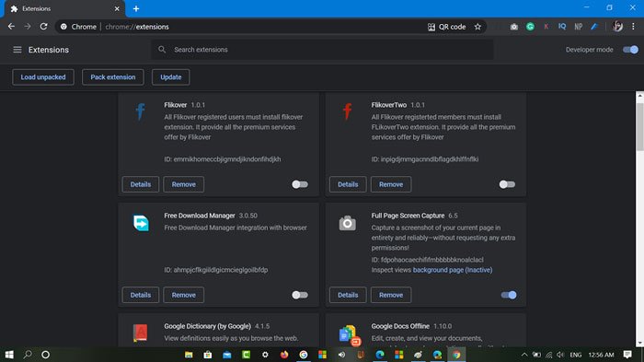Open Windows taskbar search
The width and height of the screenshot is (644, 362).
(28, 355)
